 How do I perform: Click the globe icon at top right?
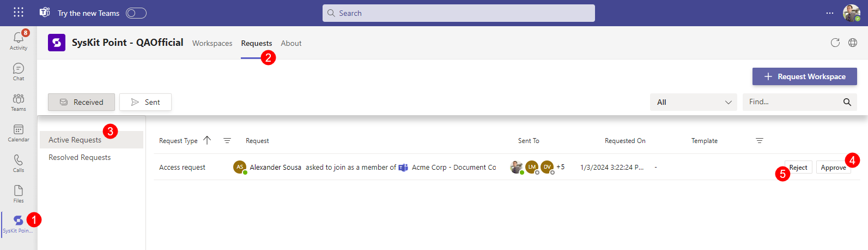coord(853,43)
